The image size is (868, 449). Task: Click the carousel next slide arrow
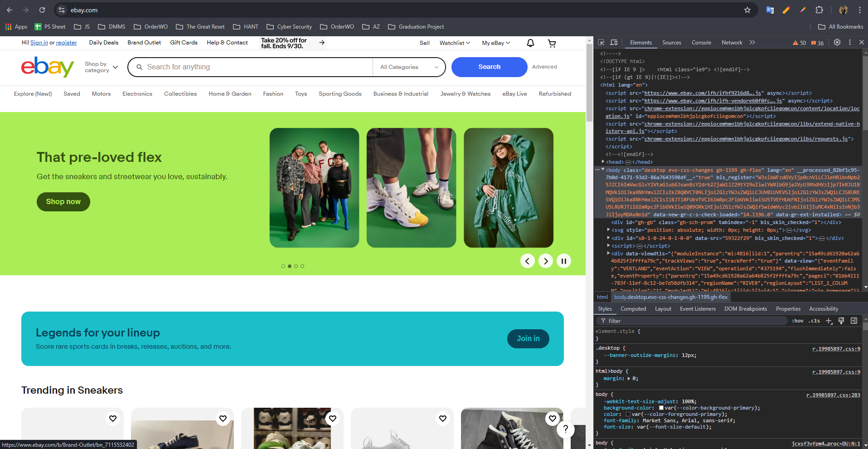(x=546, y=261)
